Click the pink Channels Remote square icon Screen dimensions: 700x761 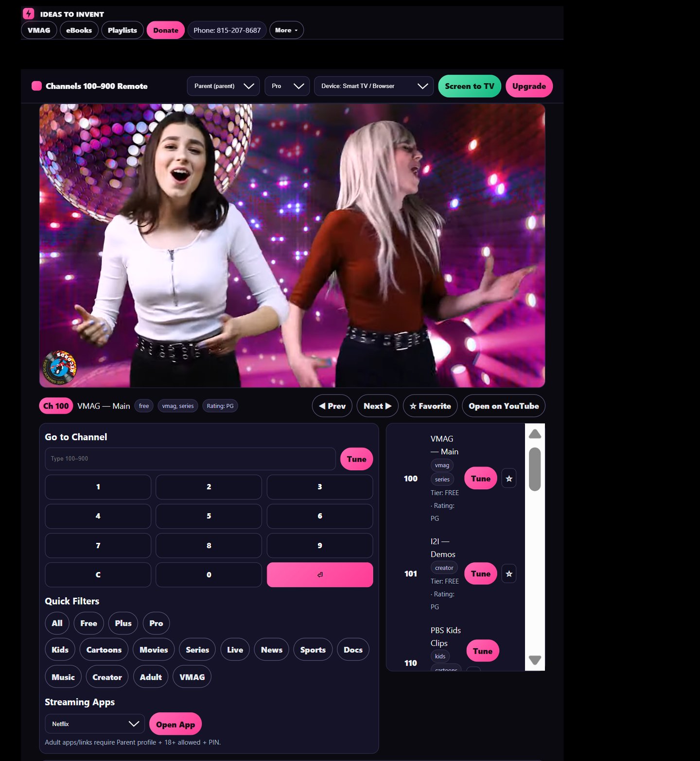point(36,86)
